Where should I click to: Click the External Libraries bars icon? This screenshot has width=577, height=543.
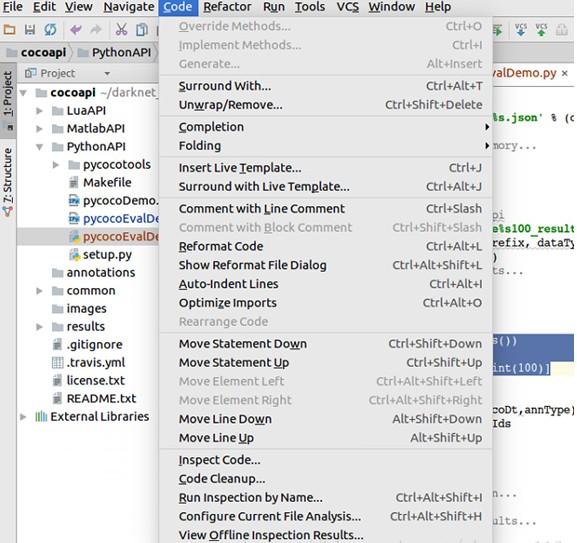coord(41,416)
